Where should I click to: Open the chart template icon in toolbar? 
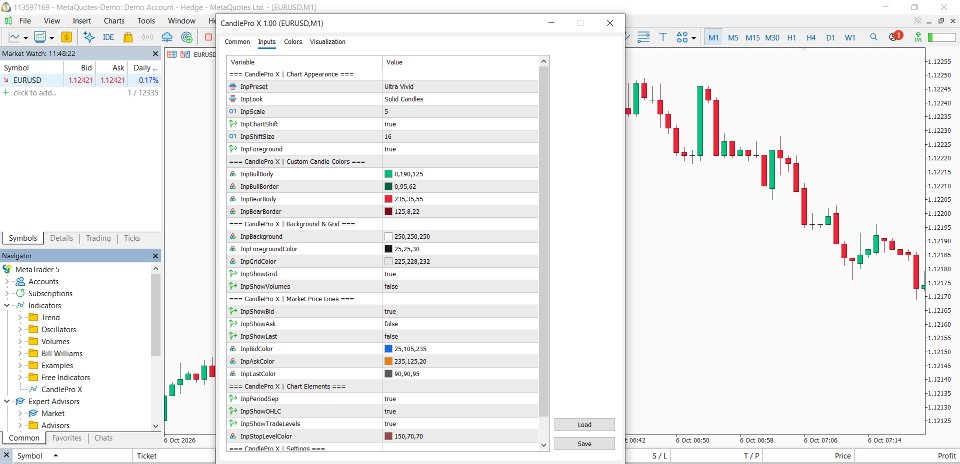coord(40,37)
